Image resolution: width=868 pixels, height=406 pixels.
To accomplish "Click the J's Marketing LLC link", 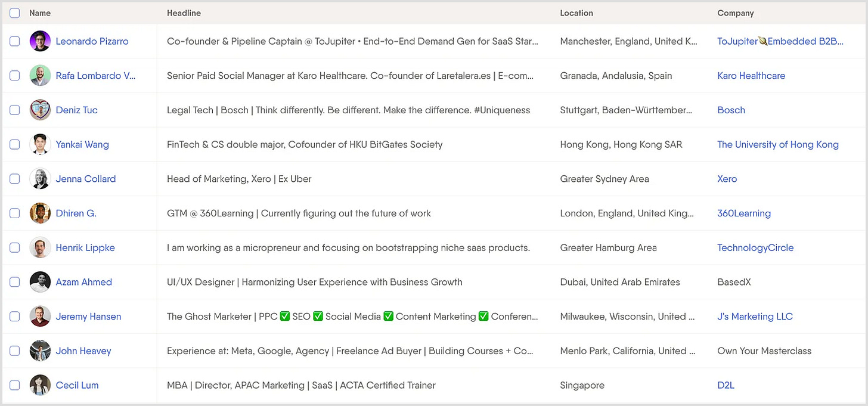I will coord(755,317).
